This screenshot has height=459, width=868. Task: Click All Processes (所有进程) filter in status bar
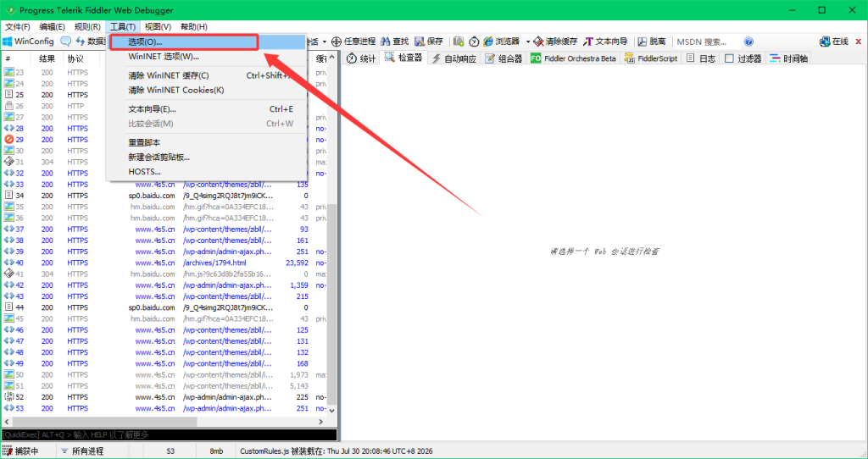tap(82, 451)
